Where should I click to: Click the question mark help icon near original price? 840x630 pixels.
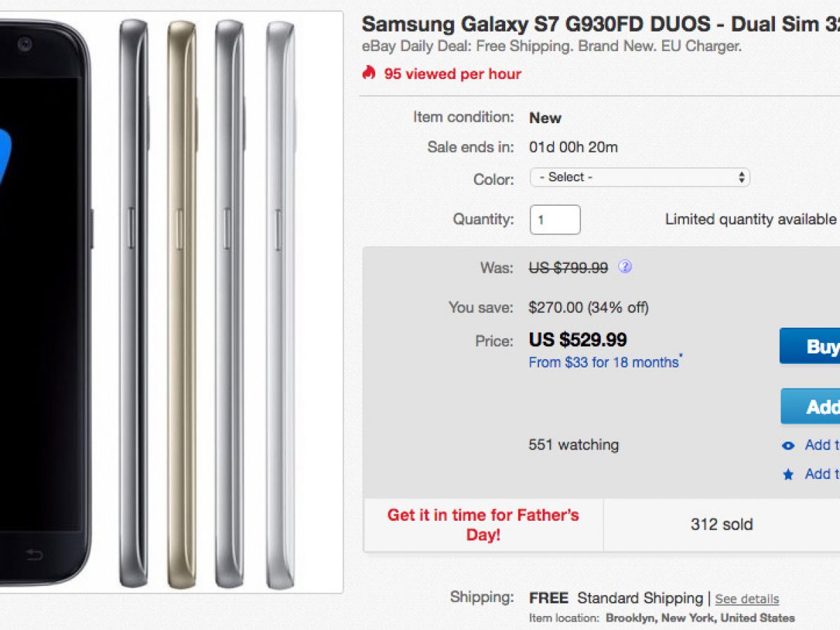coord(625,267)
